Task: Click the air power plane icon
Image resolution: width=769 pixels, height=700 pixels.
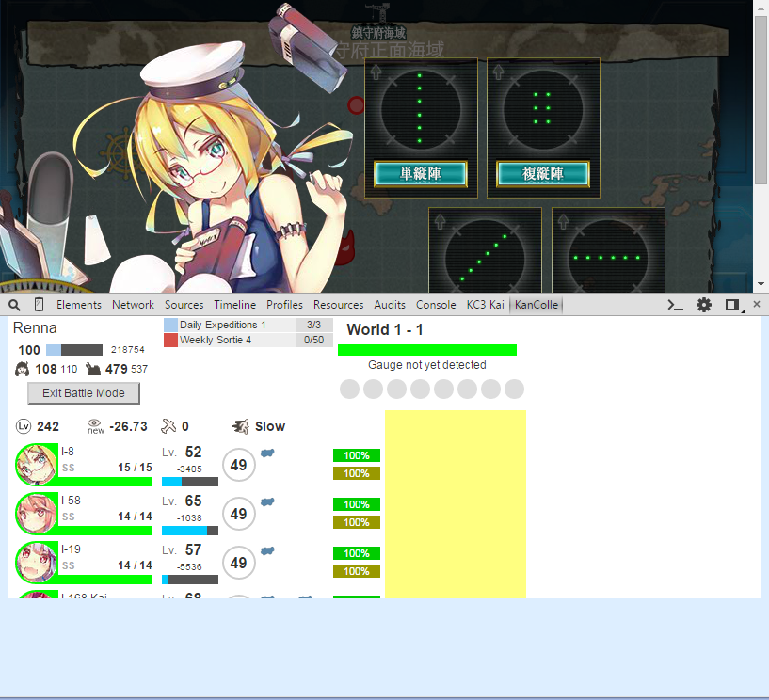Action: click(x=168, y=426)
